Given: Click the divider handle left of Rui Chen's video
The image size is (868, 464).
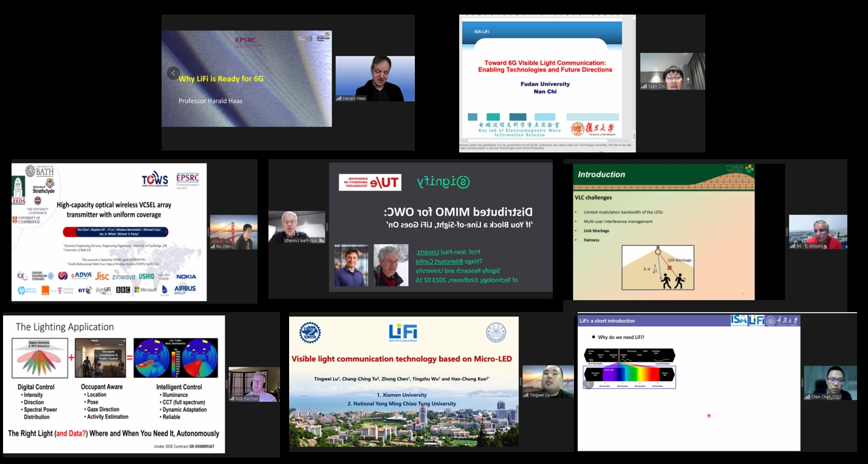Looking at the screenshot, I should click(208, 231).
